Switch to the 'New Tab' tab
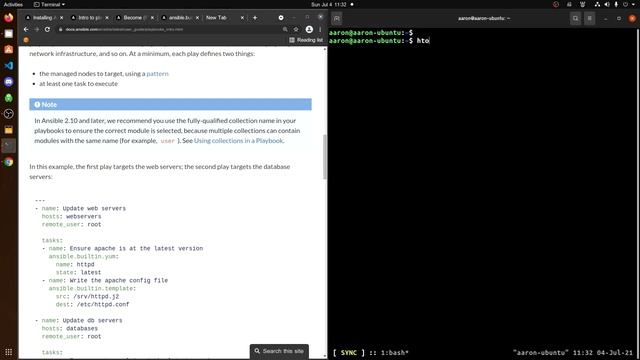This screenshot has height=360, width=640. point(224,18)
